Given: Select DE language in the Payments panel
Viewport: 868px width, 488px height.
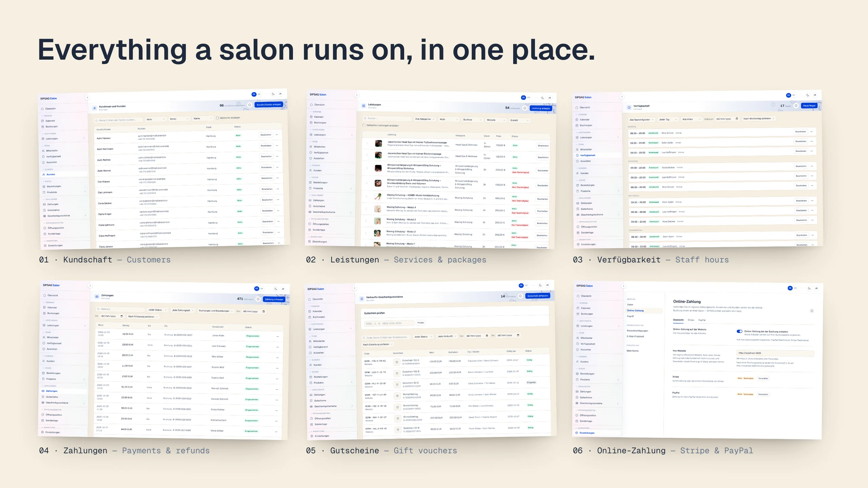Looking at the screenshot, I should (x=257, y=288).
